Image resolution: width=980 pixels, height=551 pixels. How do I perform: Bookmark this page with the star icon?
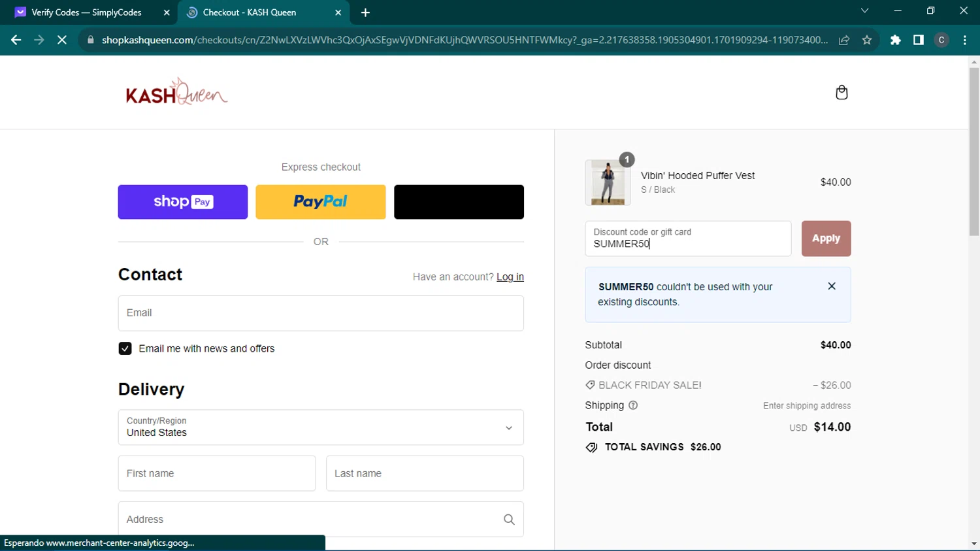point(867,40)
